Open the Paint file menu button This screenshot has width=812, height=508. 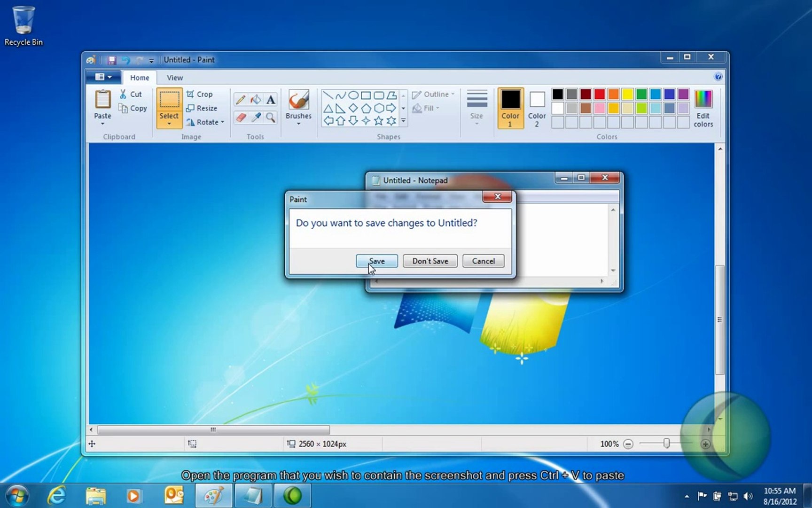pos(103,77)
